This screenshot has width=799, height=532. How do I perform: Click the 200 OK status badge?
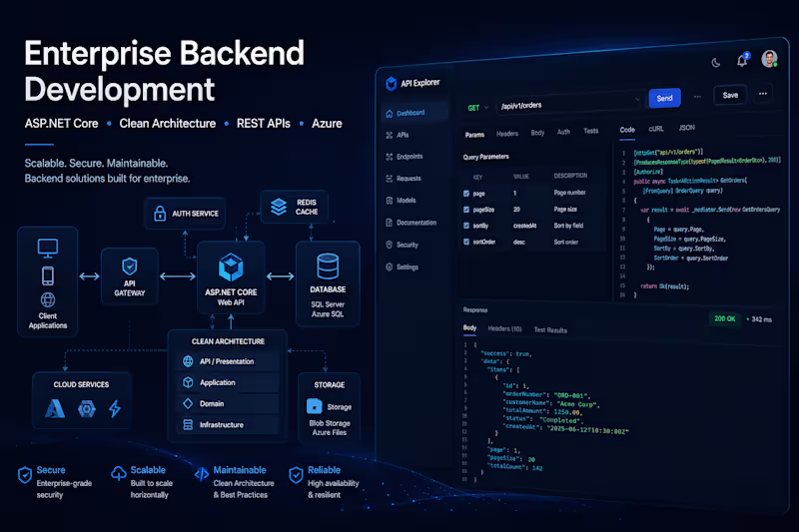click(725, 318)
